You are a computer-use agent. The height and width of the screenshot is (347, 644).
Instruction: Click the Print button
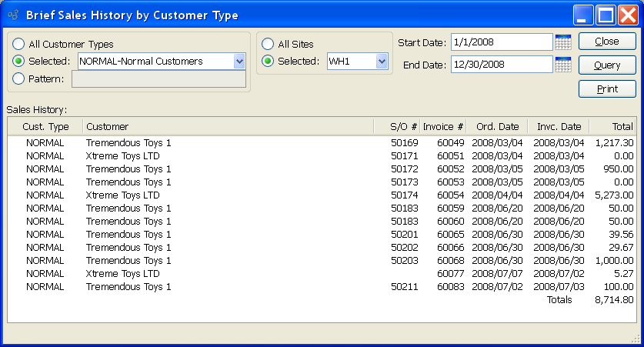coord(607,89)
